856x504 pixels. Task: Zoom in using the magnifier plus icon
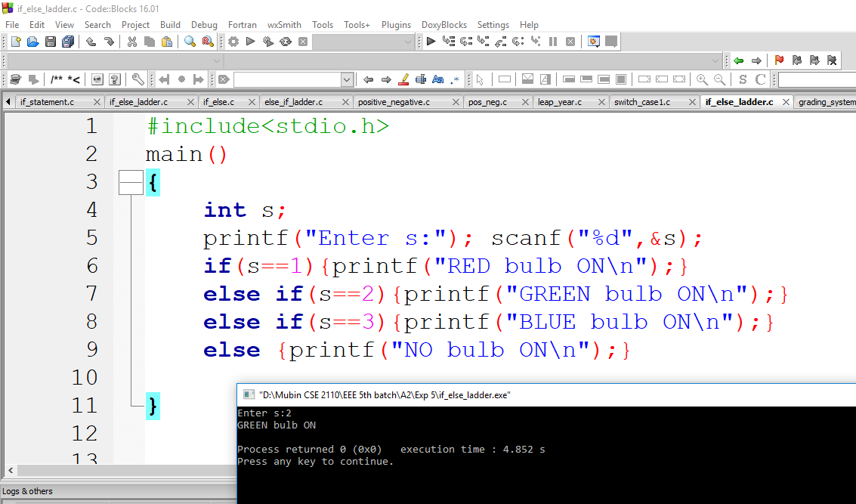coord(701,79)
